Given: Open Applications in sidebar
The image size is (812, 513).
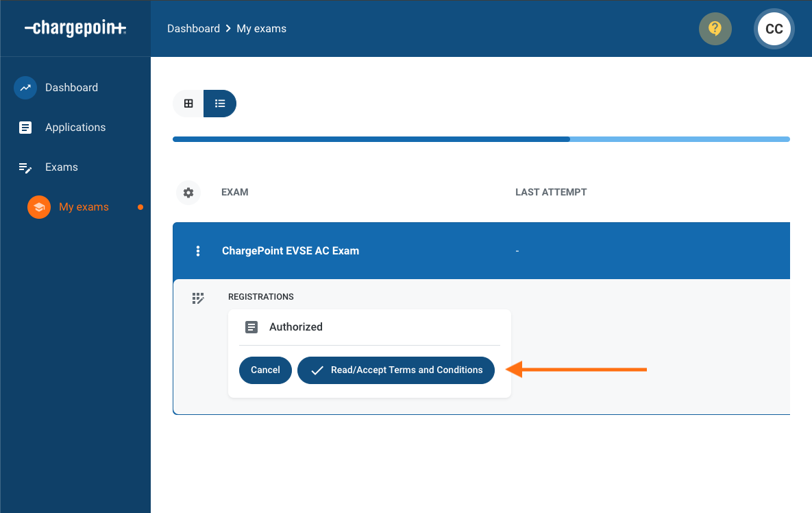Looking at the screenshot, I should coord(75,128).
